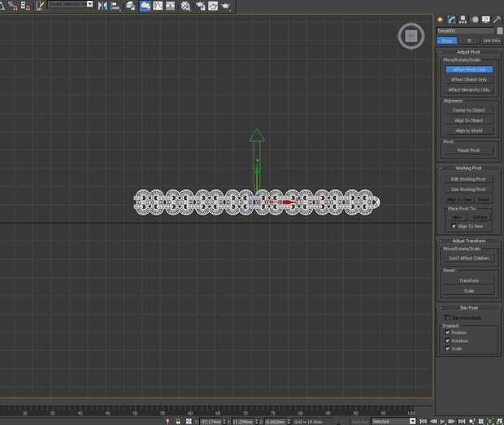Open the Utilities hammer panel icon
Viewport: 504px width, 425px height.
click(497, 19)
